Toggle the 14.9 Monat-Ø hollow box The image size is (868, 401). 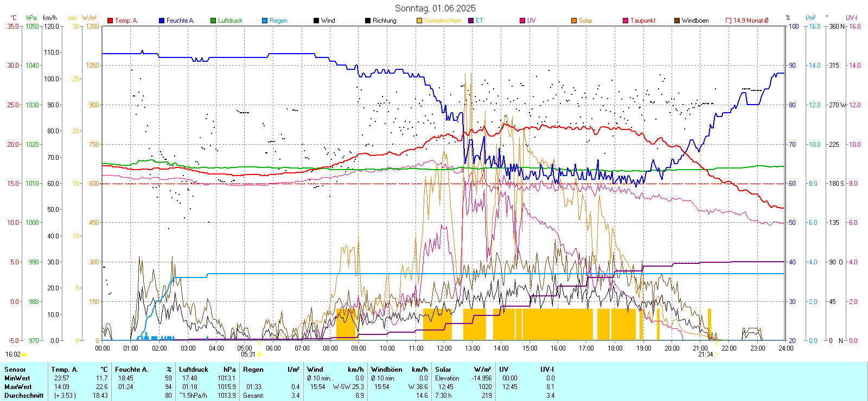click(729, 21)
